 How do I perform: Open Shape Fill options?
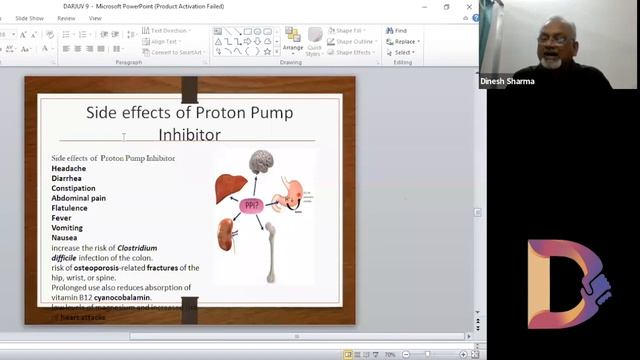click(x=347, y=31)
